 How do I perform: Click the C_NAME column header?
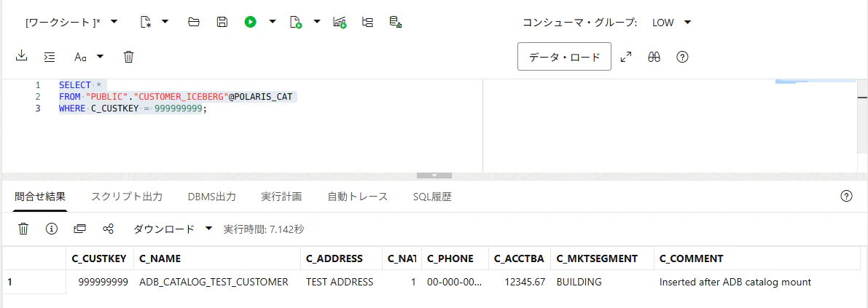point(216,258)
